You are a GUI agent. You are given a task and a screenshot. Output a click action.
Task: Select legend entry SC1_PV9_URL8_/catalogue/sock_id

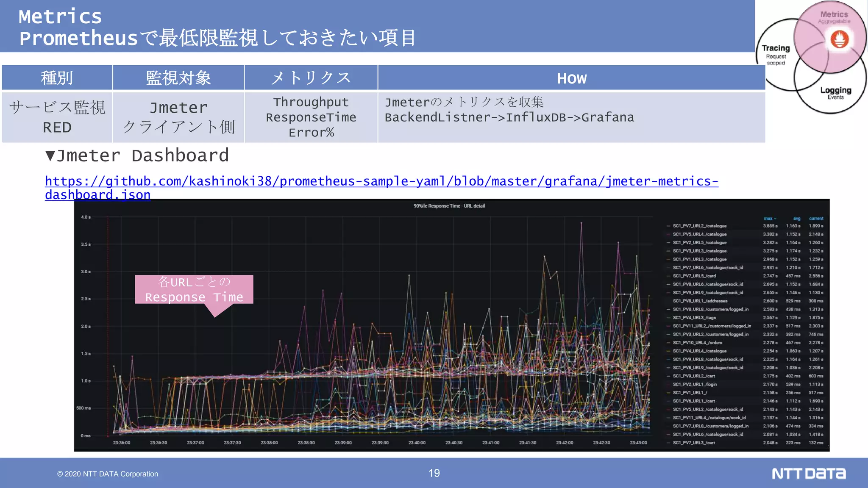(708, 359)
